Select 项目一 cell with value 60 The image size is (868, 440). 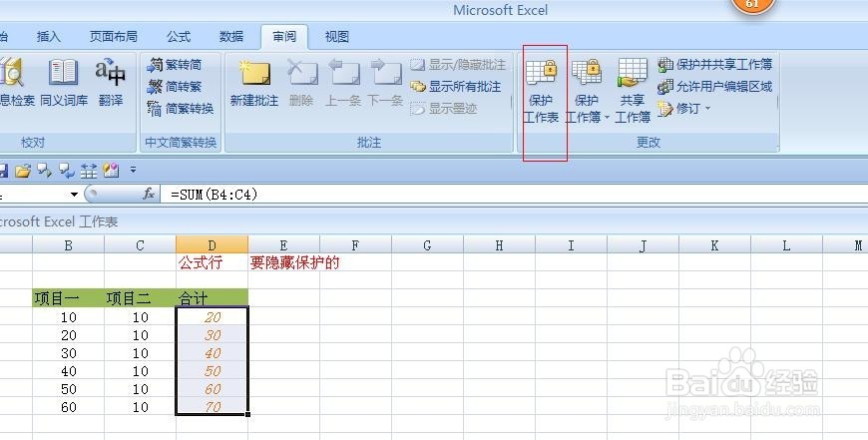pyautogui.click(x=69, y=407)
